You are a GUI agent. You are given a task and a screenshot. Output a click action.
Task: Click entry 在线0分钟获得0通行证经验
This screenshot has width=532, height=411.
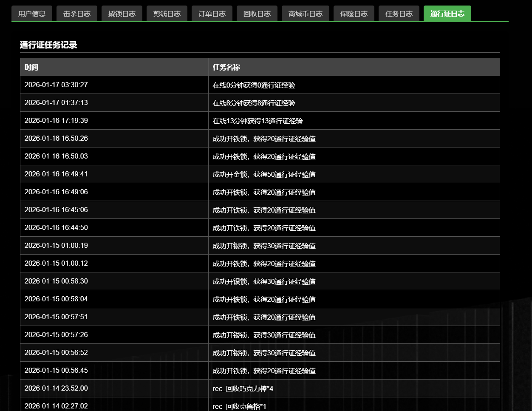[254, 85]
